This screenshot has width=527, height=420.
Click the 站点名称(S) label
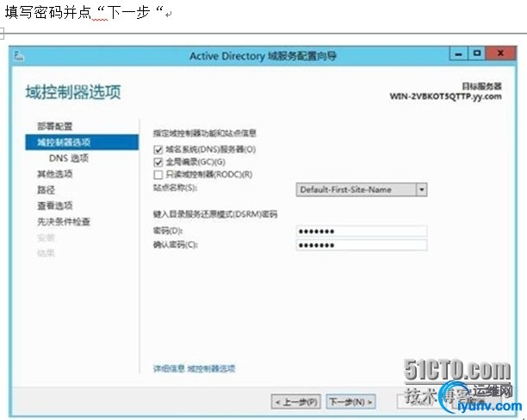click(x=175, y=188)
